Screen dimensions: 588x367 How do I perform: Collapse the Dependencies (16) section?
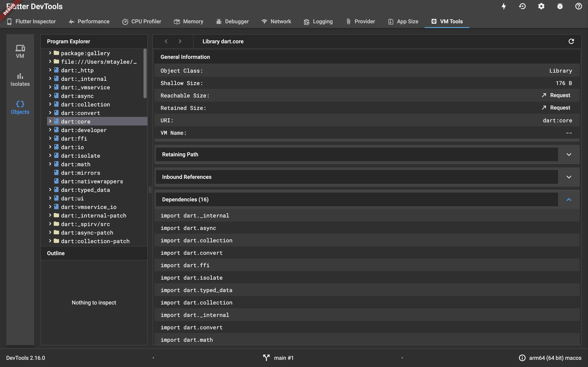pyautogui.click(x=569, y=200)
